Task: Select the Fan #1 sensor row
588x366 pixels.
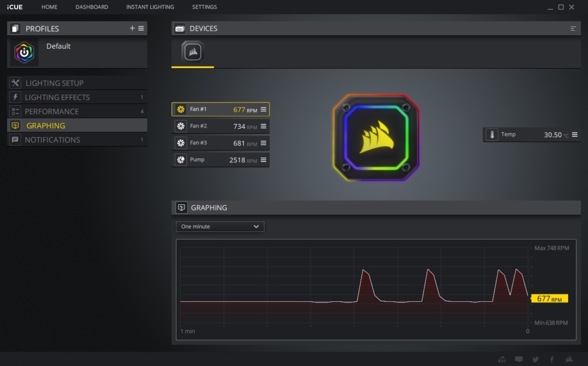Action: pos(220,109)
